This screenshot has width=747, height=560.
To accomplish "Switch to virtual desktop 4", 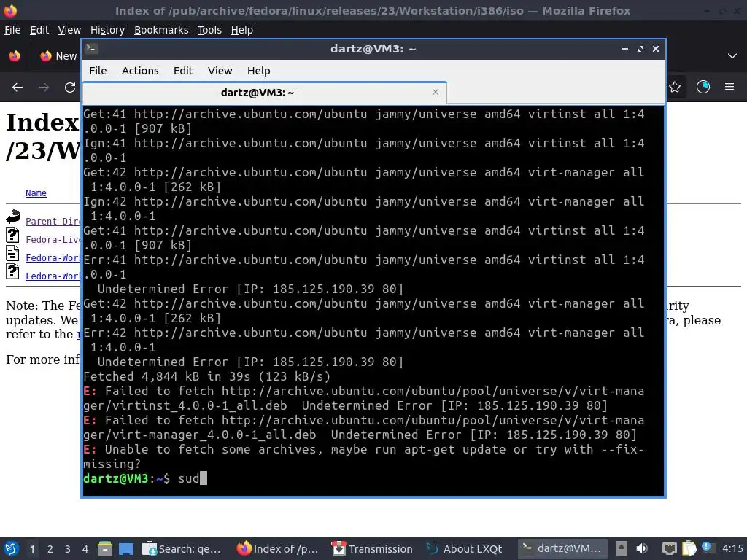I will click(x=85, y=549).
